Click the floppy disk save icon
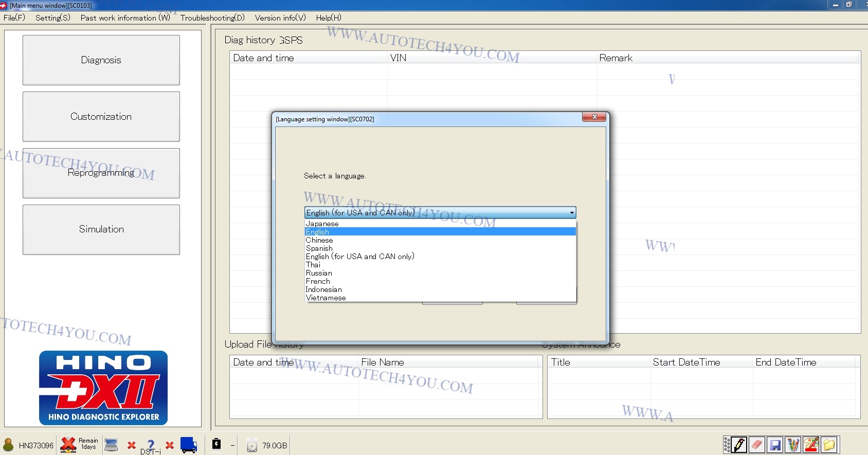Viewport: 868px width, 455px height. pyautogui.click(x=775, y=445)
